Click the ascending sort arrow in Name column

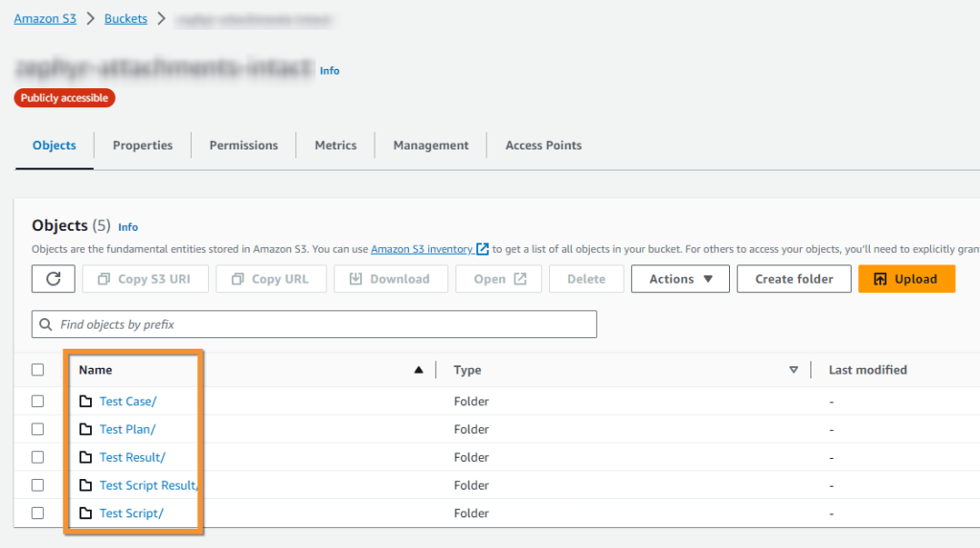(x=418, y=370)
